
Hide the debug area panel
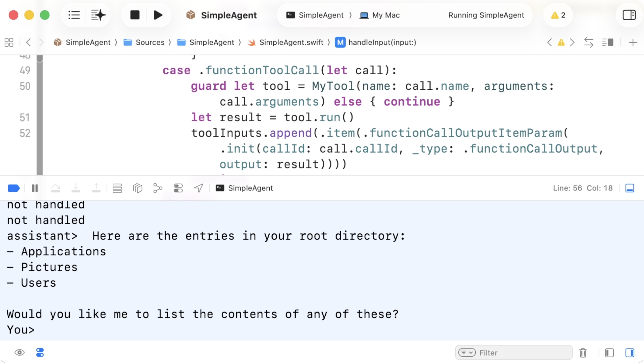(630, 188)
